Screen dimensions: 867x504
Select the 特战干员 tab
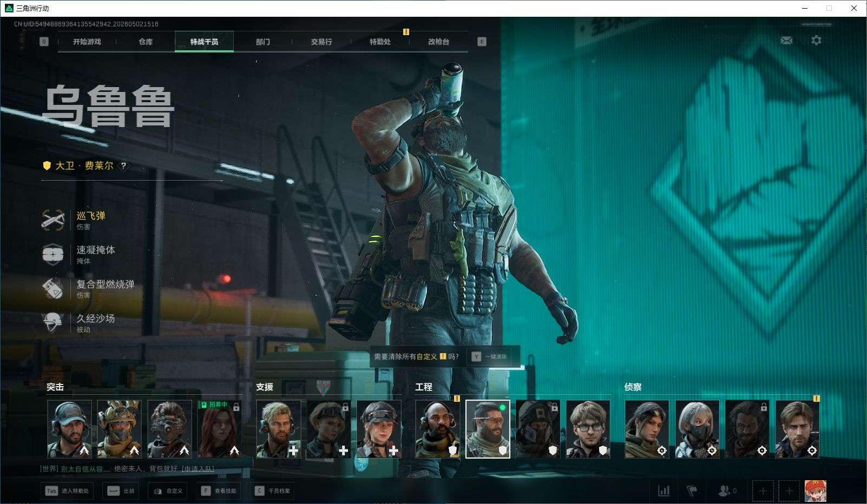pyautogui.click(x=204, y=42)
